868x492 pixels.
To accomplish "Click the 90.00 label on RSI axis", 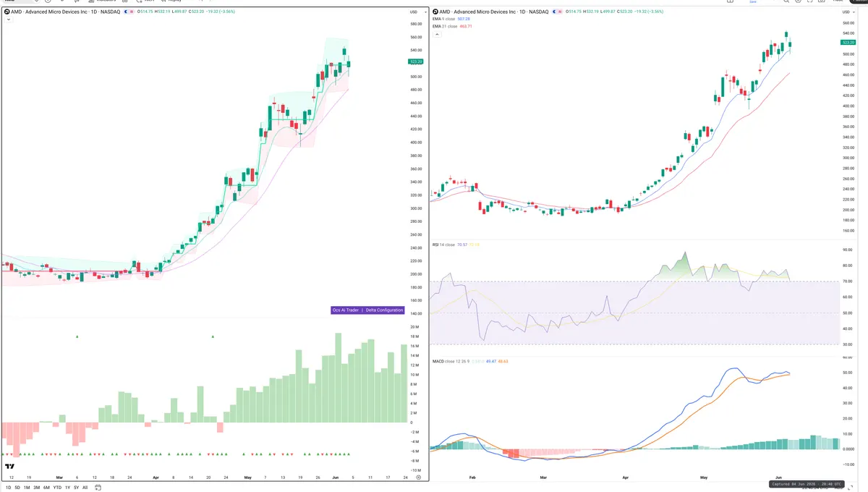I will coord(848,250).
